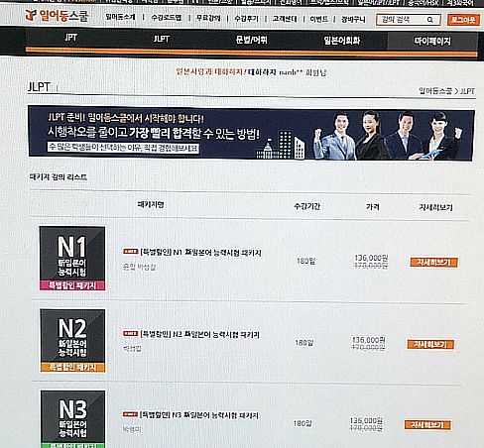This screenshot has height=448, width=484.
Task: Open the 일어동소개 link
Action: pos(120,17)
